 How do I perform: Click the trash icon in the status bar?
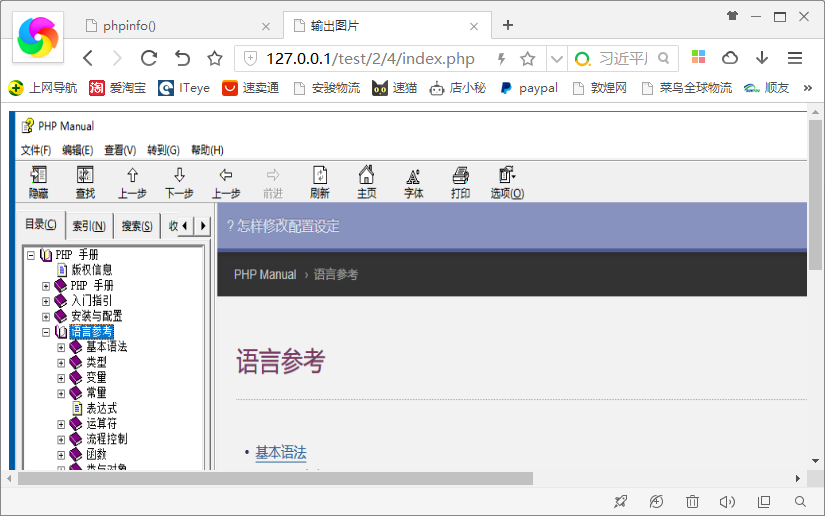coord(692,502)
